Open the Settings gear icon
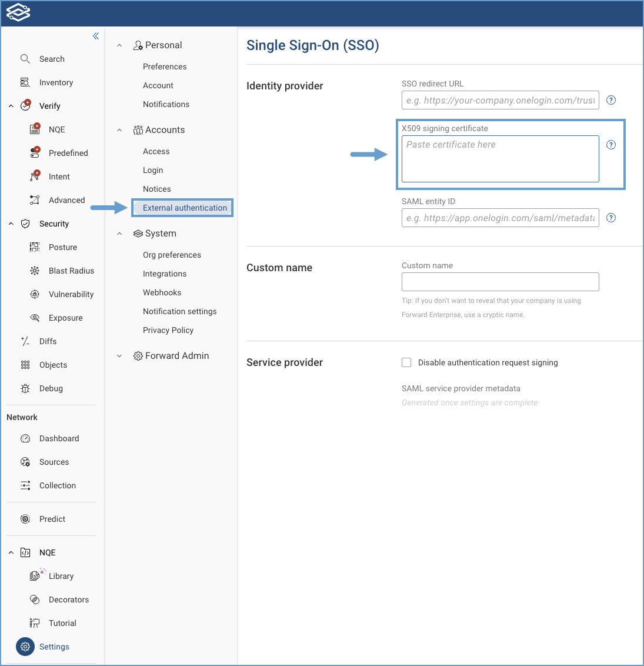The width and height of the screenshot is (644, 666). point(25,647)
